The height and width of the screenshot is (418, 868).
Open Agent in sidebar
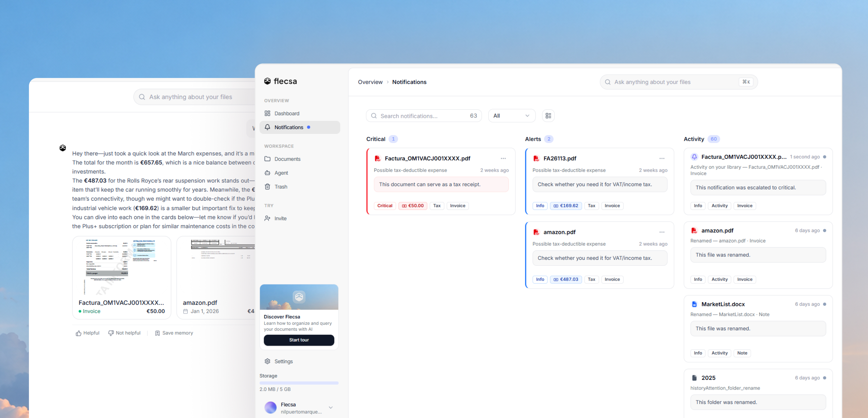click(x=300, y=173)
